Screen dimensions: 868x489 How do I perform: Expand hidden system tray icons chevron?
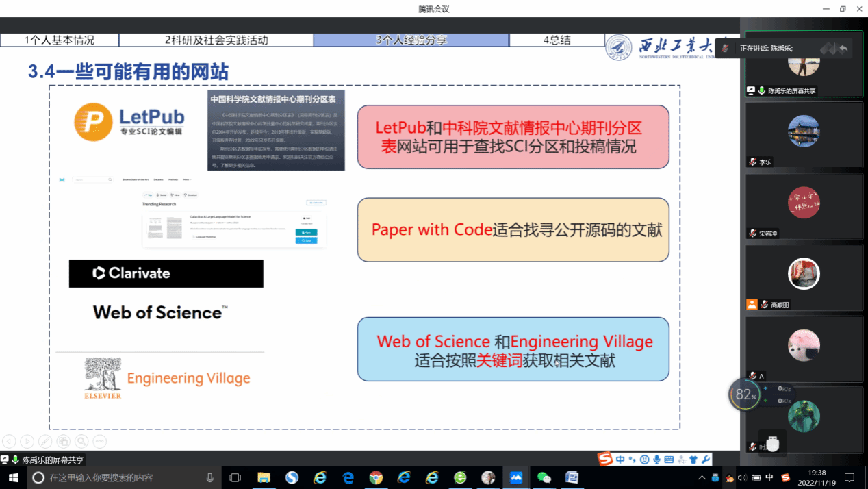click(702, 477)
